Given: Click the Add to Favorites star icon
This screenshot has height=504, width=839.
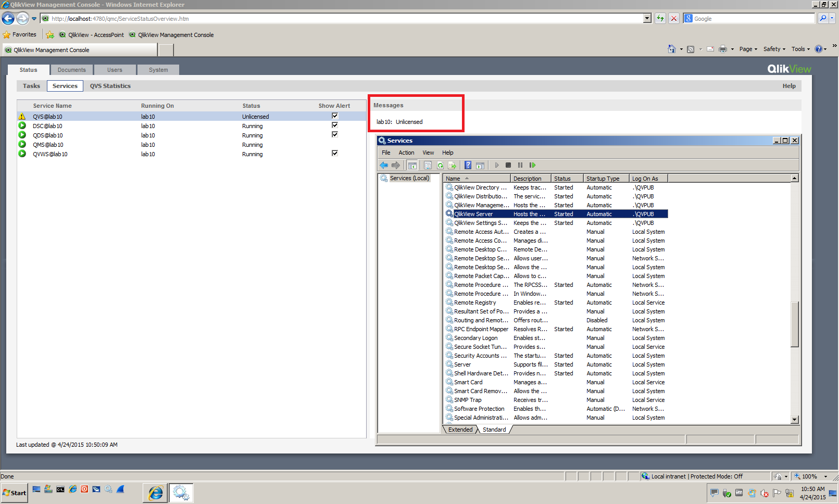Looking at the screenshot, I should click(x=50, y=35).
